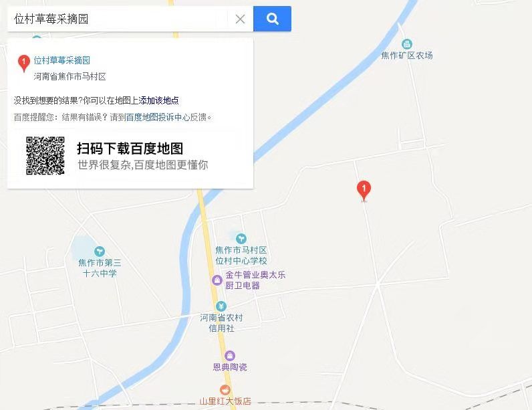The width and height of the screenshot is (532, 410).
Task: Click the 焦作矿区农场 map label
Action: coord(407,56)
